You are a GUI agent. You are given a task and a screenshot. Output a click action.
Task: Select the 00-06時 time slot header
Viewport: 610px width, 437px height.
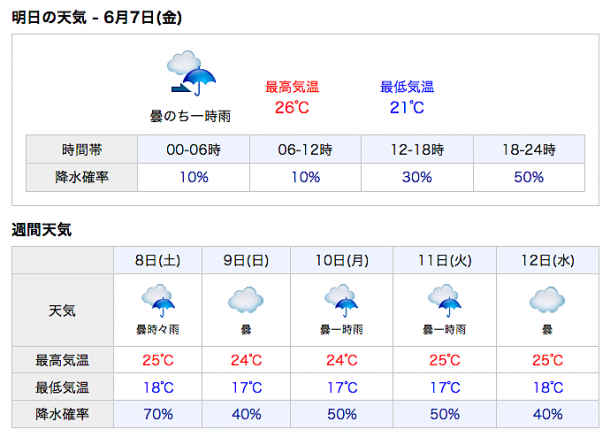click(193, 149)
